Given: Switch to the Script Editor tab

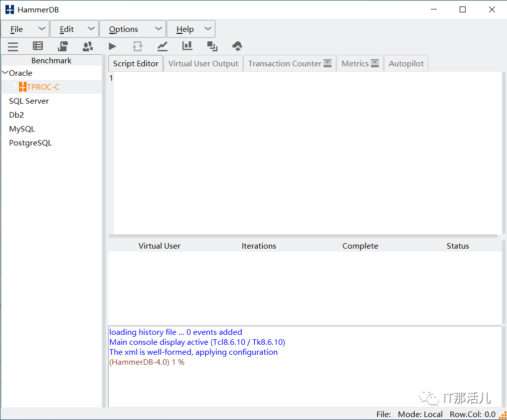Looking at the screenshot, I should [136, 63].
